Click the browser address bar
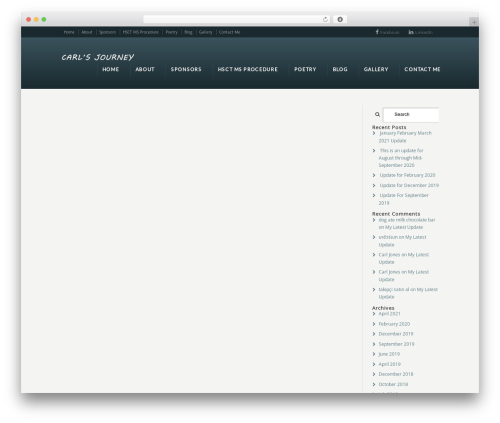The image size is (500, 423). (x=237, y=19)
